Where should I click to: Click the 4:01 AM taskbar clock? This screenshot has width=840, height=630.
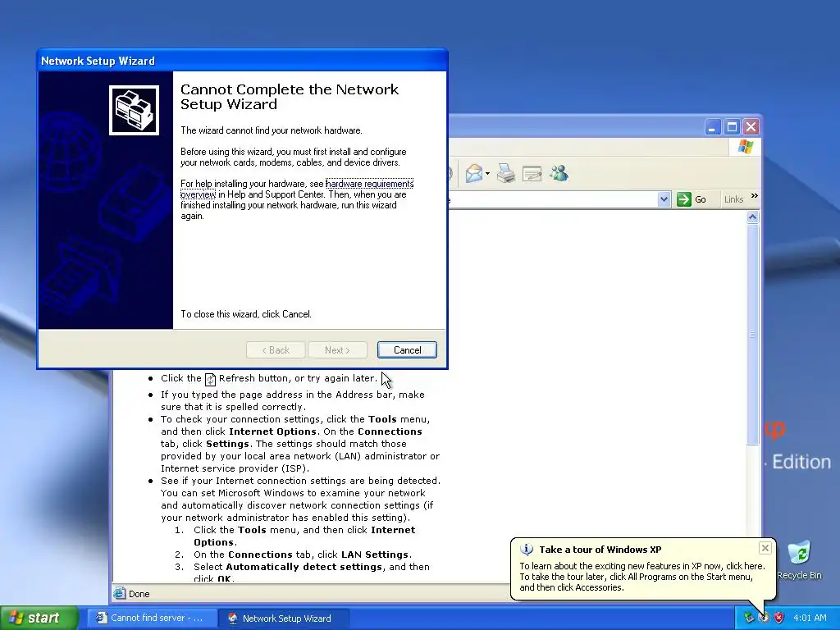pos(810,618)
